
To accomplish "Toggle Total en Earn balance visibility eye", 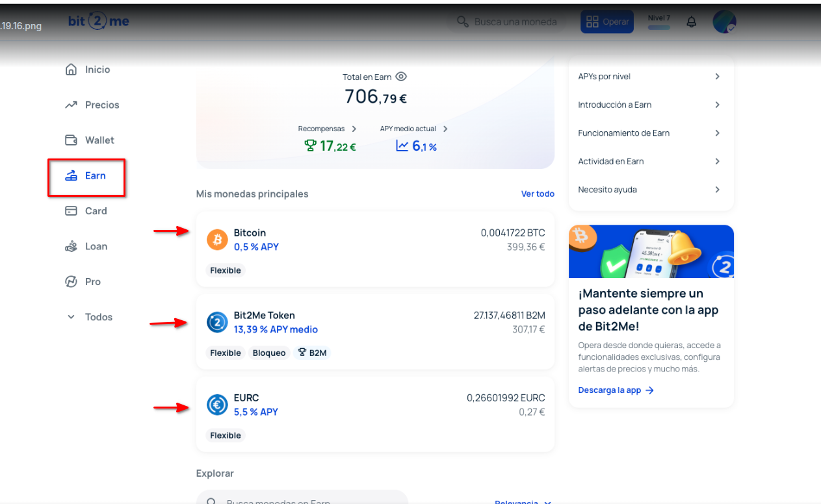I will 401,77.
